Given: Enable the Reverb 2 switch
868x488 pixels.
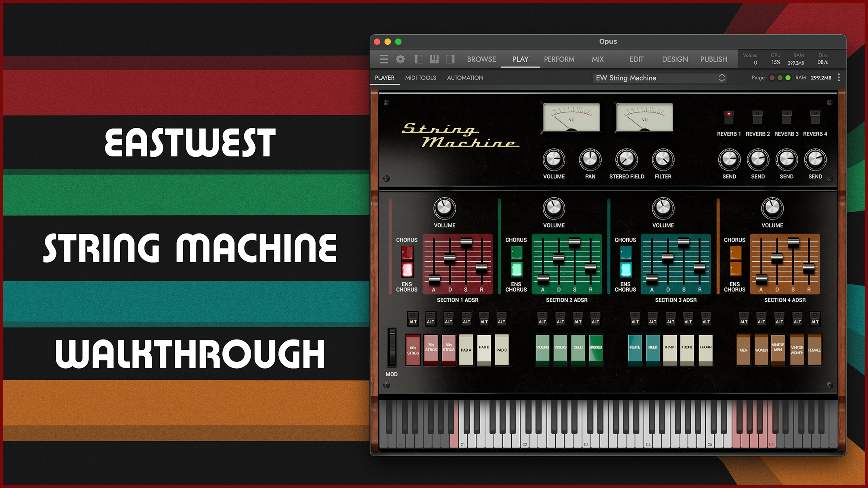Looking at the screenshot, I should pos(757,117).
